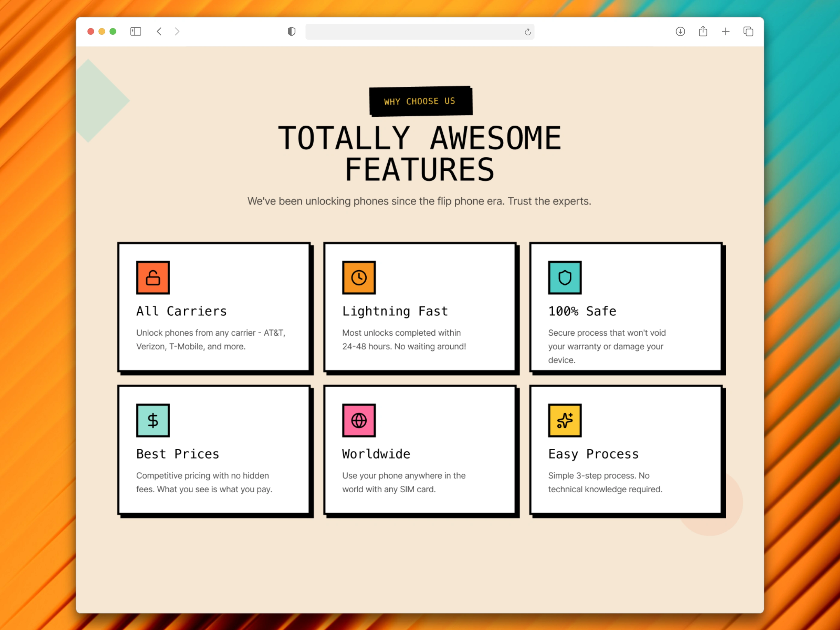The width and height of the screenshot is (840, 630).
Task: Click the teal shield icon
Action: tap(564, 277)
